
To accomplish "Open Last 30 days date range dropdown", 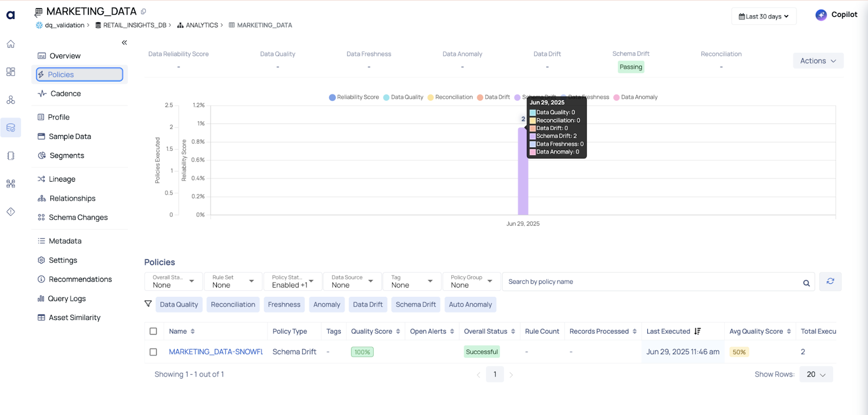I will pos(764,16).
